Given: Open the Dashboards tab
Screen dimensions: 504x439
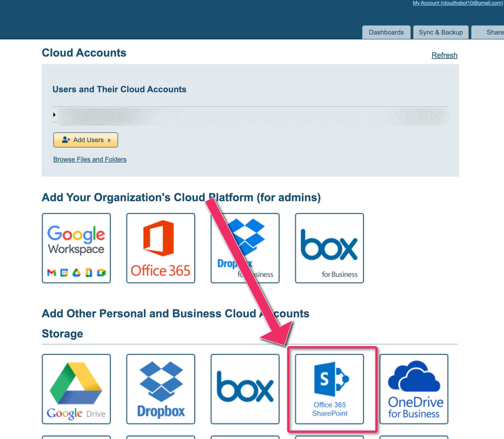Looking at the screenshot, I should click(386, 32).
